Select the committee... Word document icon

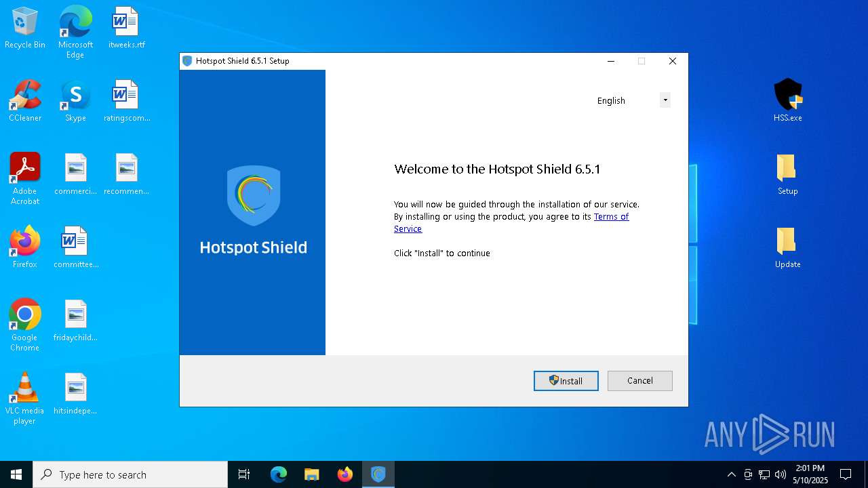click(75, 248)
